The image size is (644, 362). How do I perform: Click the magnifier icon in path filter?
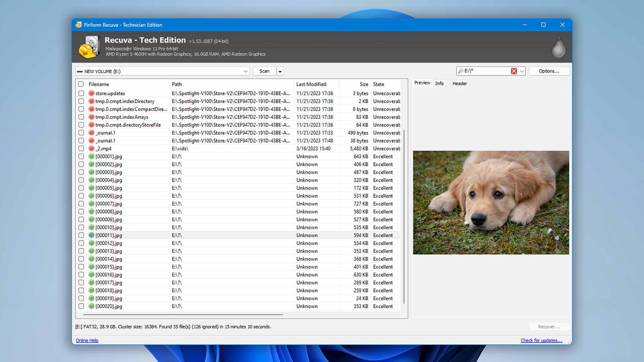[461, 71]
